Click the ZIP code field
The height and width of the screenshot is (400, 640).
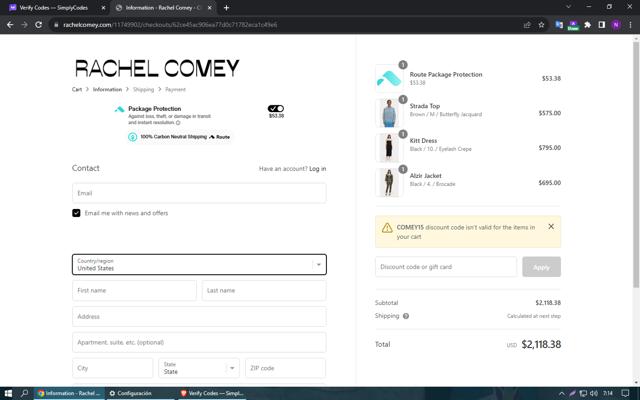[x=285, y=368]
